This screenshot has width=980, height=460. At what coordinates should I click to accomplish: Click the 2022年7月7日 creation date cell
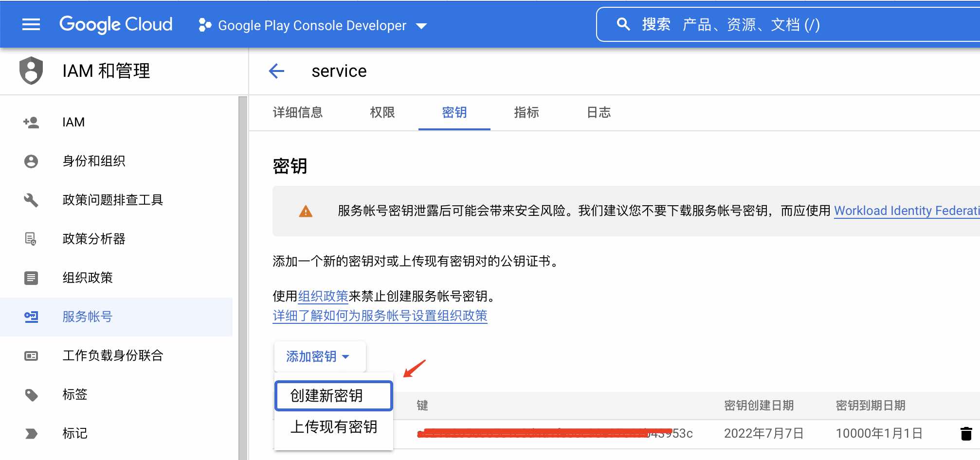point(763,433)
